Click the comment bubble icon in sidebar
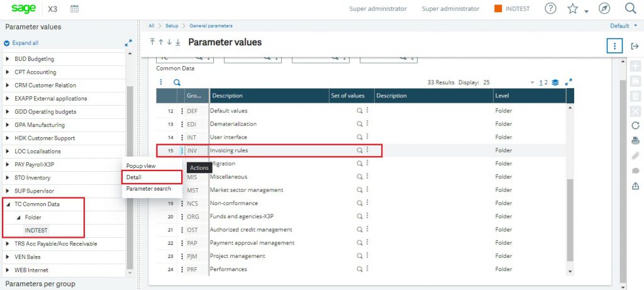 635,171
